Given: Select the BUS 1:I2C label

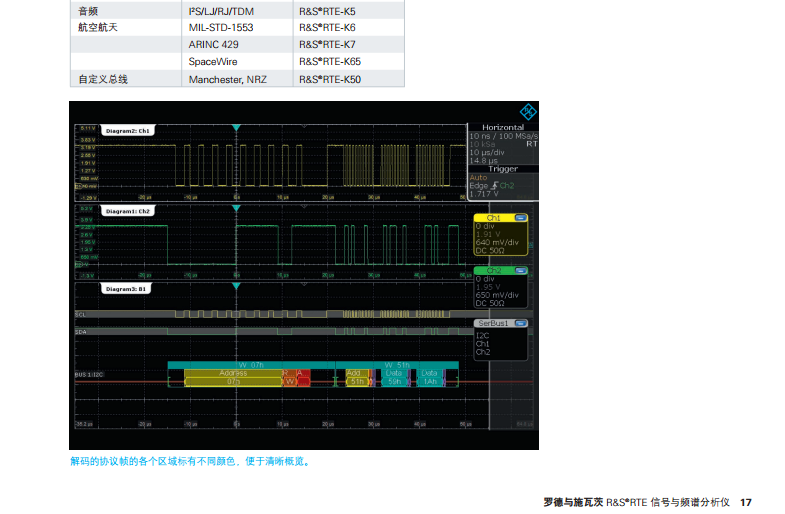Looking at the screenshot, I should click(x=89, y=374).
